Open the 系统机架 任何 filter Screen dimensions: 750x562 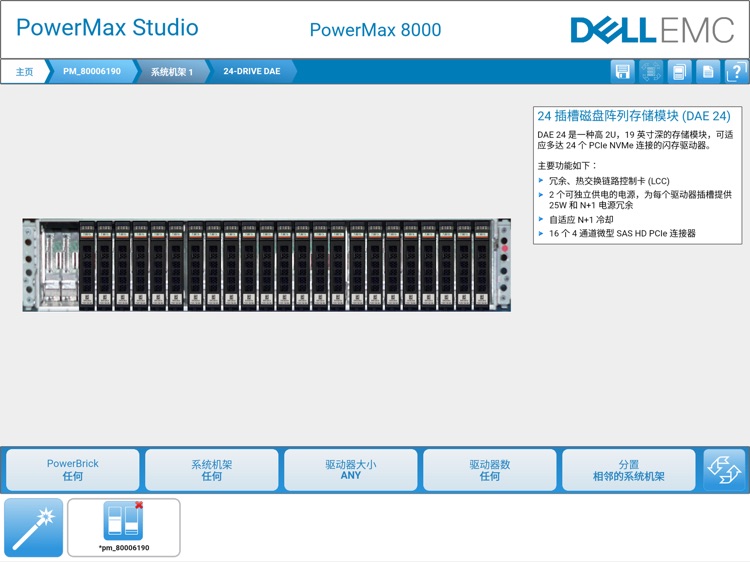pyautogui.click(x=211, y=470)
